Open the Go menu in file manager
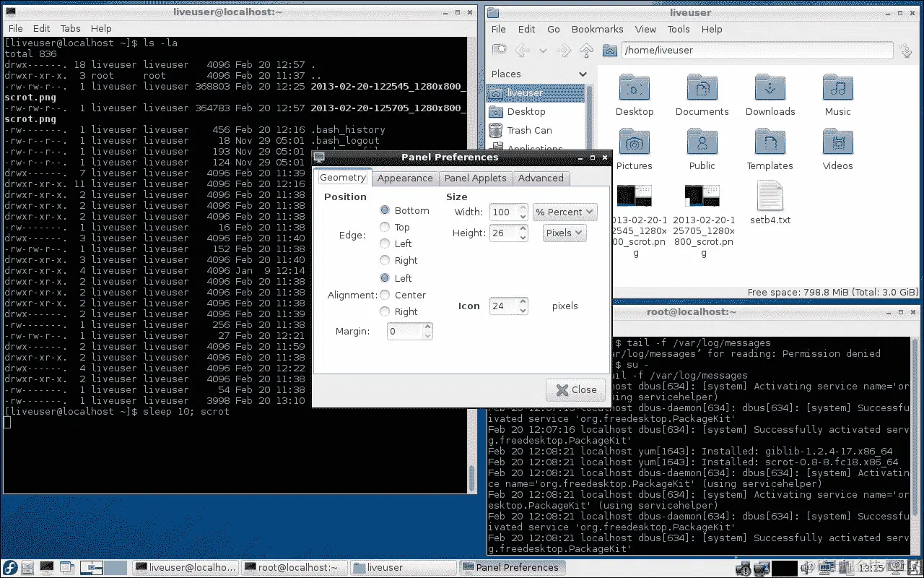 554,29
